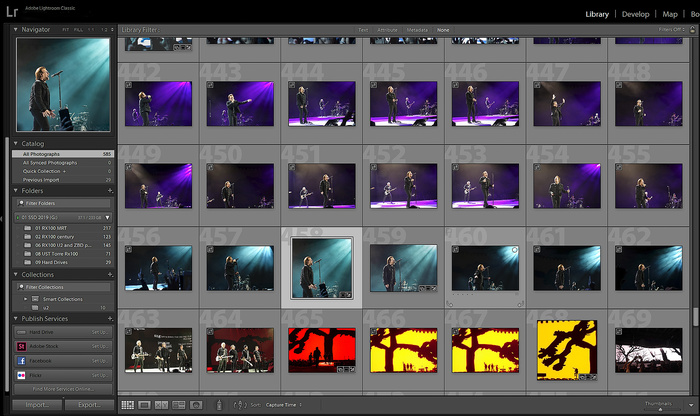This screenshot has width=700, height=416.
Task: Open People view icon
Action: (x=196, y=405)
